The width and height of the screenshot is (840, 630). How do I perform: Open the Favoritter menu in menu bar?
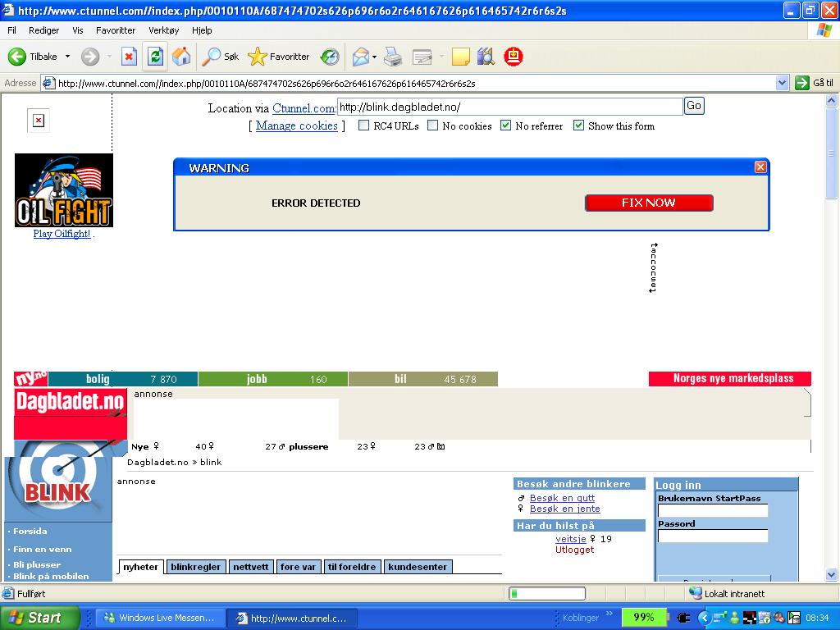(x=116, y=30)
